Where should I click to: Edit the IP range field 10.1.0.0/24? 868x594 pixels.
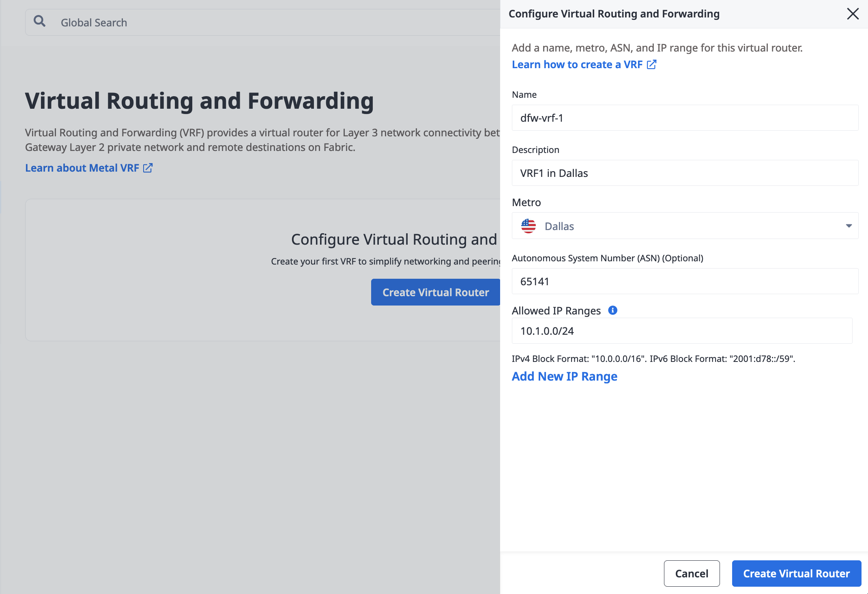[x=682, y=331]
